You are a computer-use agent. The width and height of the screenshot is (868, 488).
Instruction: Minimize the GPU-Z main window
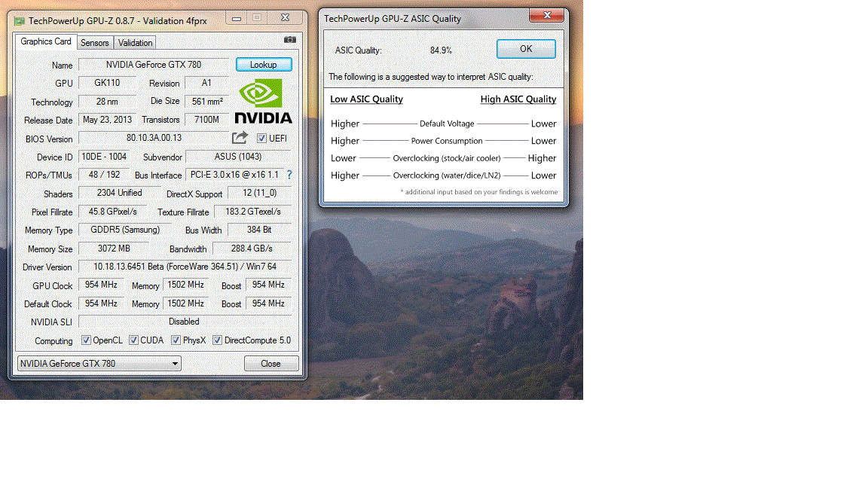[x=237, y=18]
